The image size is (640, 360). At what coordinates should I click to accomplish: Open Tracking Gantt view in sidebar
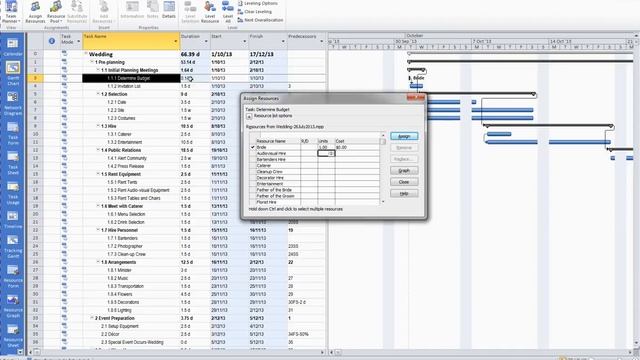coord(13,247)
